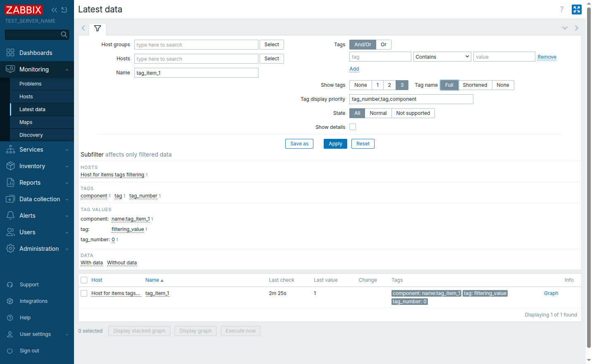Expand the filter tabs chevron dropdown
Screen dimensions: 592x364
[x=564, y=28]
